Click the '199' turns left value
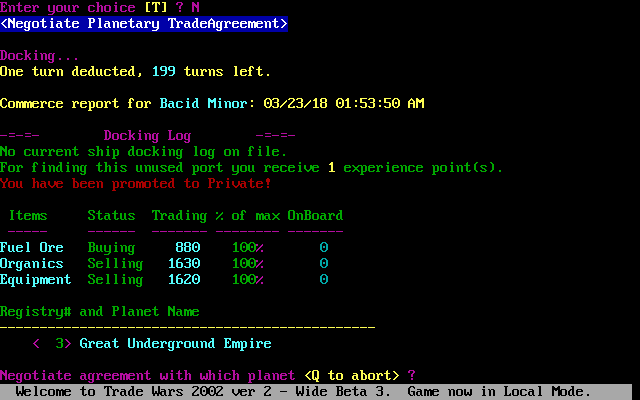The width and height of the screenshot is (640, 400). (164, 72)
